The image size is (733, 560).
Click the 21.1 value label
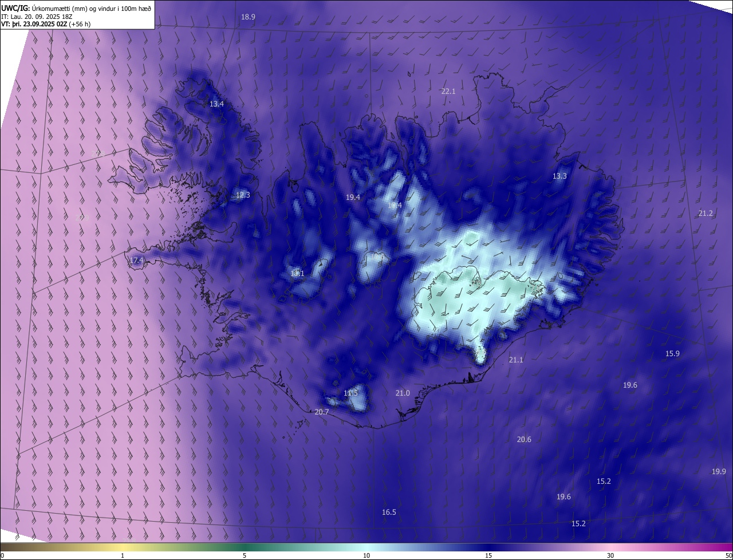click(516, 360)
